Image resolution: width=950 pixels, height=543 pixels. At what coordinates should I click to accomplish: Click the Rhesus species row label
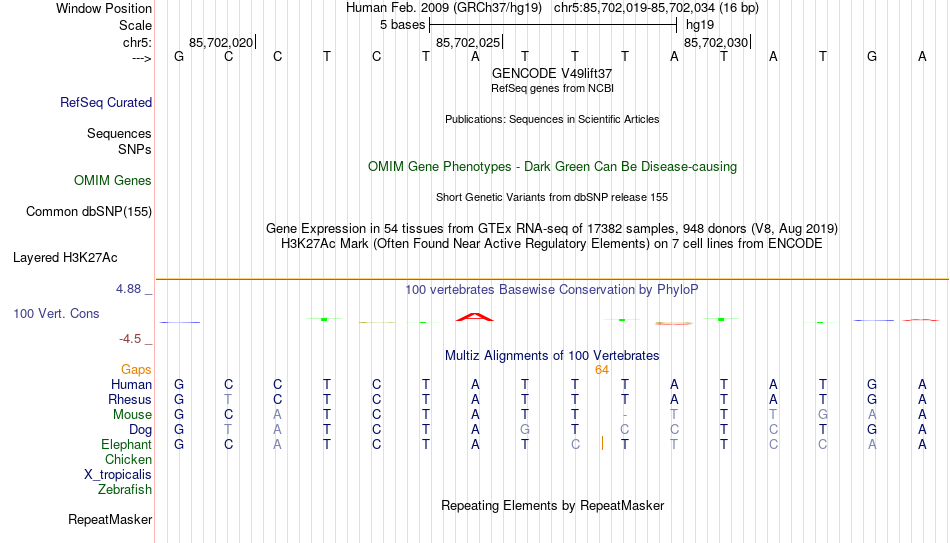pos(130,399)
